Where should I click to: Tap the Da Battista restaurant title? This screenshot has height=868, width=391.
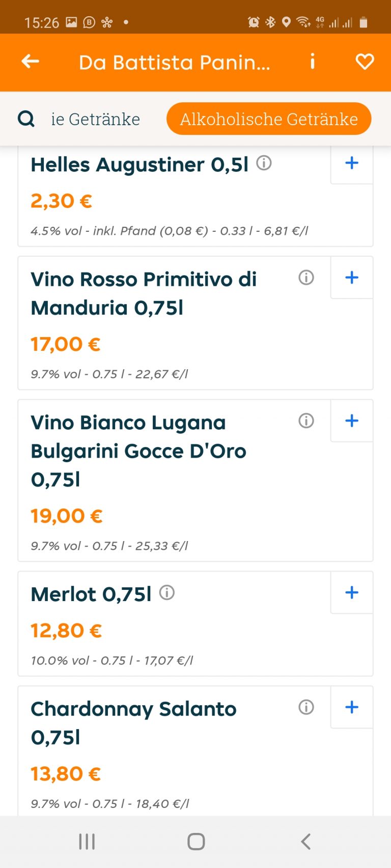click(x=174, y=63)
